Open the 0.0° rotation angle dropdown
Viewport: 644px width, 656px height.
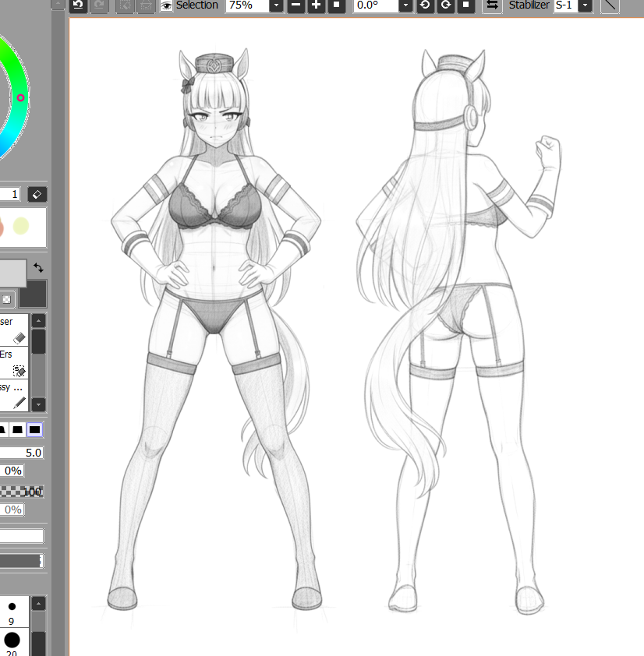point(405,5)
